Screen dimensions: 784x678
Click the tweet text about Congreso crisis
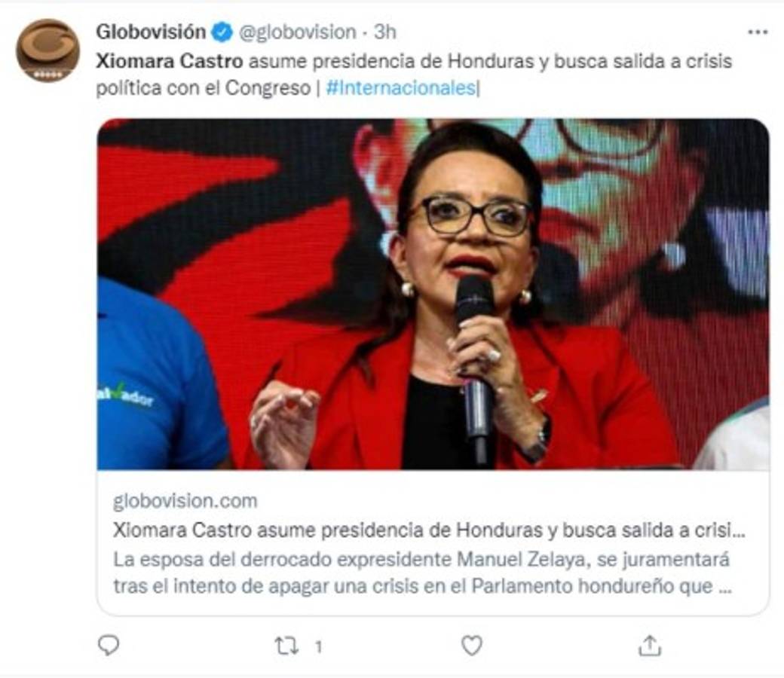[x=414, y=75]
